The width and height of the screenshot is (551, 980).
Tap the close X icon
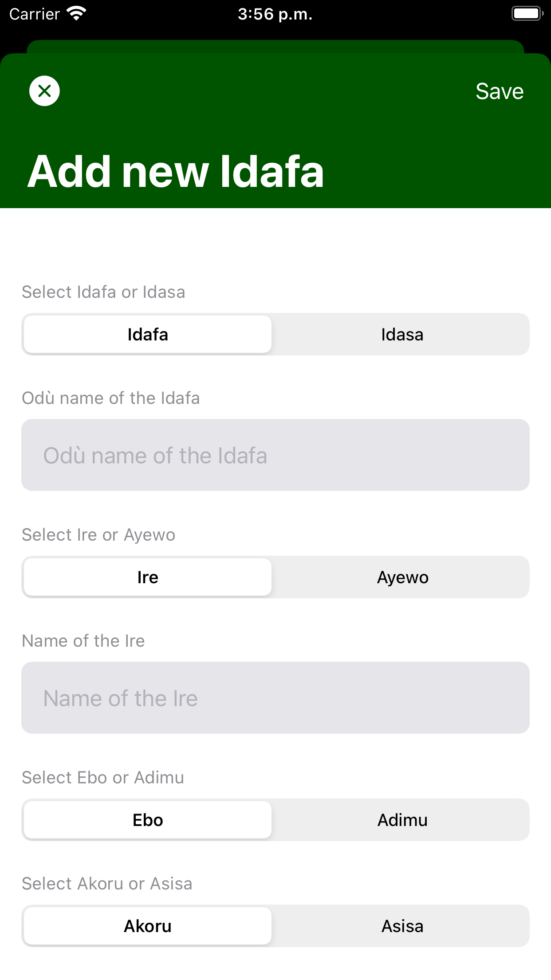44,91
